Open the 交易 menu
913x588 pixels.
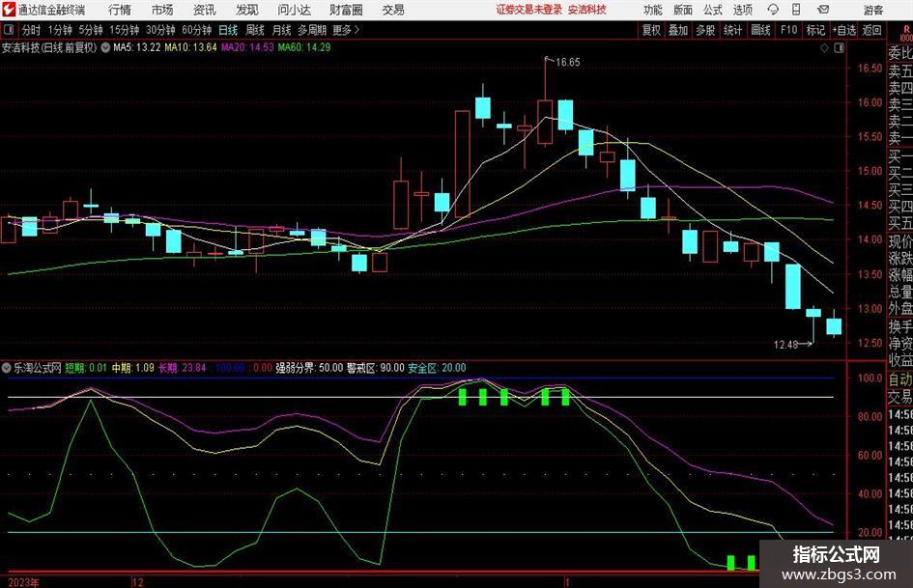point(393,10)
